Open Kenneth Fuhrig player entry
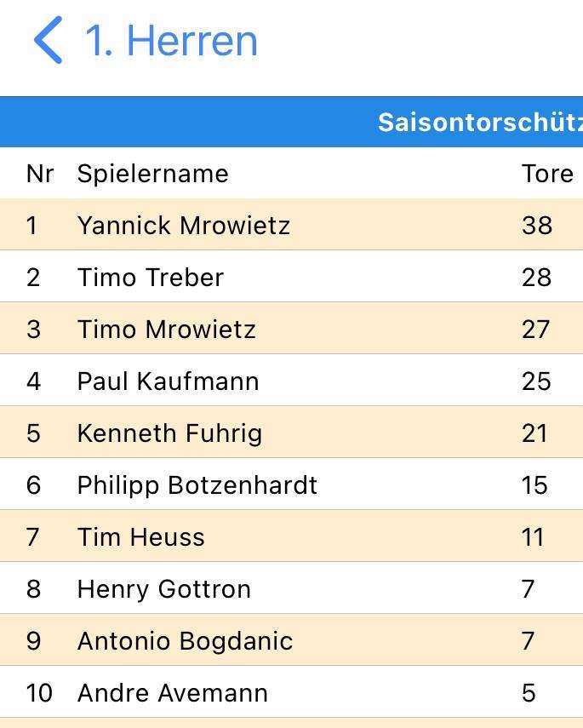 tap(291, 433)
